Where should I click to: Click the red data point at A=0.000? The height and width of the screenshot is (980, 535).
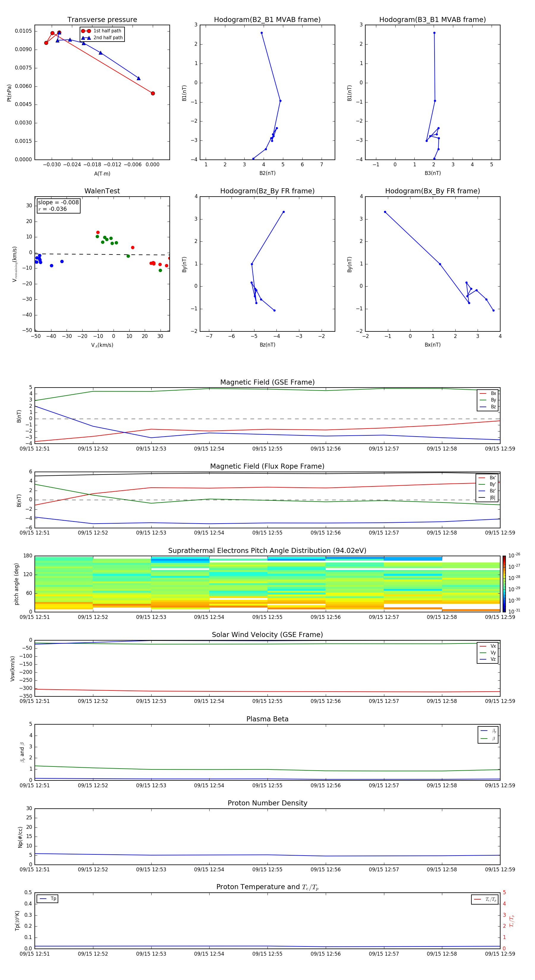pos(153,93)
